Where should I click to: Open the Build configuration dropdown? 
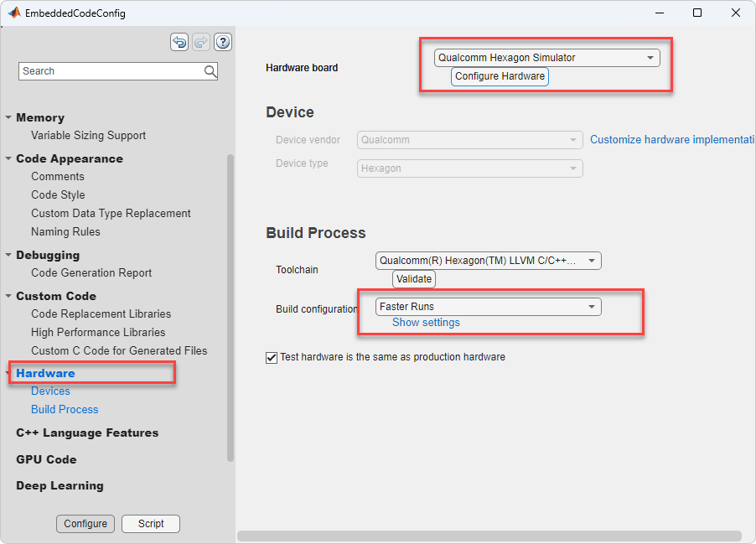(591, 307)
